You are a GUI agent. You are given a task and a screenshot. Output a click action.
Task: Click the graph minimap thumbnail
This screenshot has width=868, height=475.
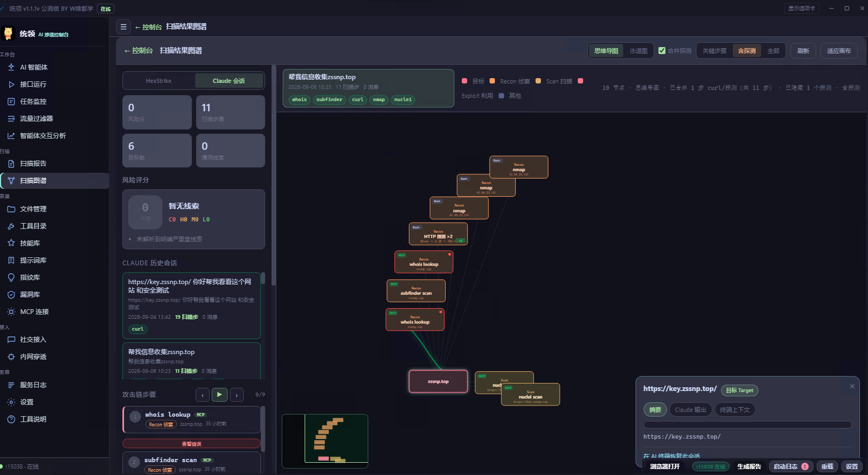(x=325, y=441)
